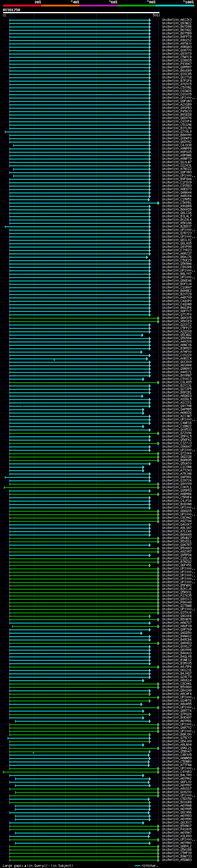Click the cyan ~100% identity legend segment
Viewport: 197px width, 868px height.
pos(175,6)
